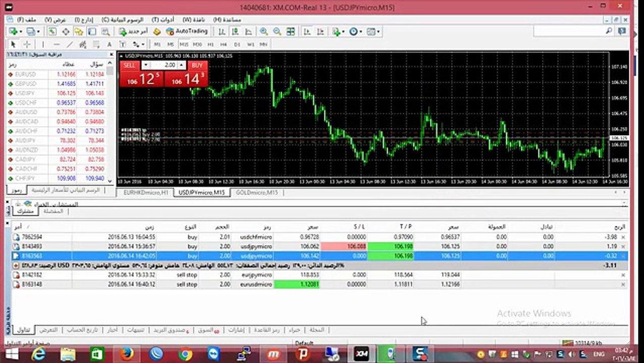This screenshot has width=644, height=363.
Task: Click the New Chart toolbar icon
Action: (13, 31)
